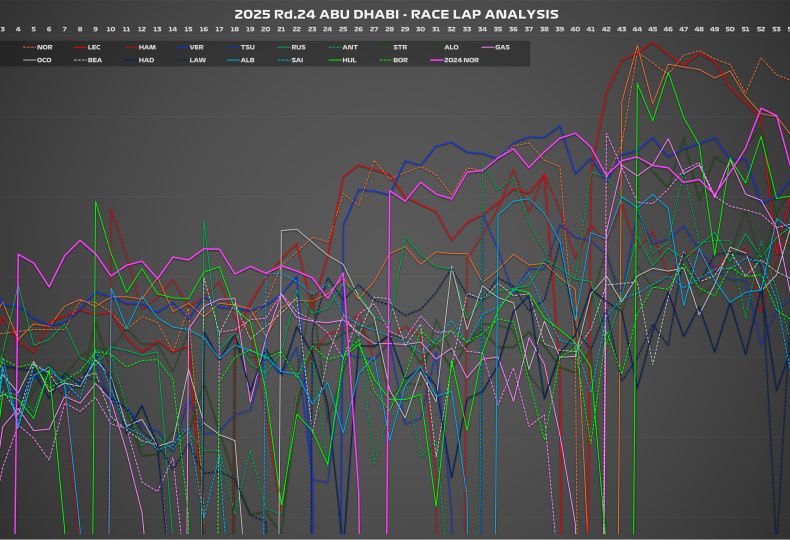Toggle the RUS legend item
This screenshot has height=540, width=790.
(298, 47)
